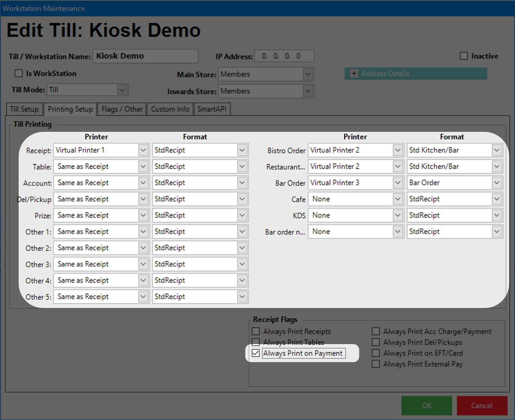Open the Main Store dropdown
Viewport: 515px width, 420px height.
point(308,74)
